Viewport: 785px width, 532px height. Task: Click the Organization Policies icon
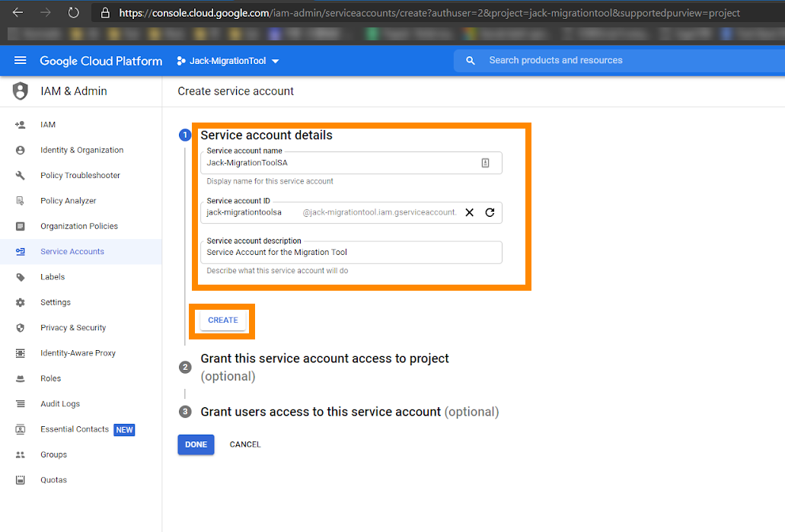click(20, 226)
